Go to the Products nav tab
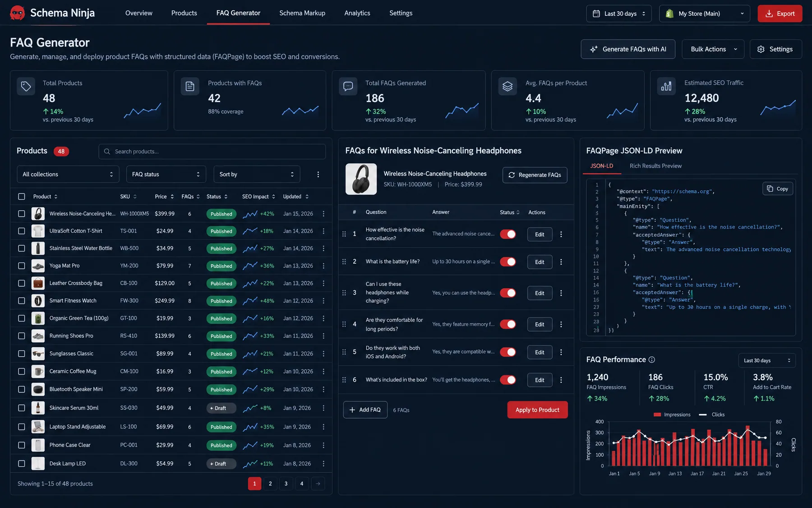812x508 pixels. 184,13
